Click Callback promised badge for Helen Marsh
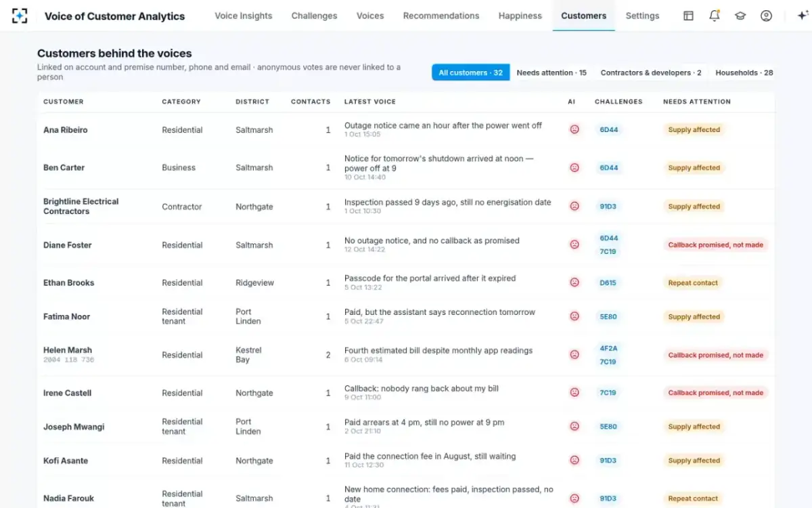This screenshot has height=508, width=812. point(715,354)
